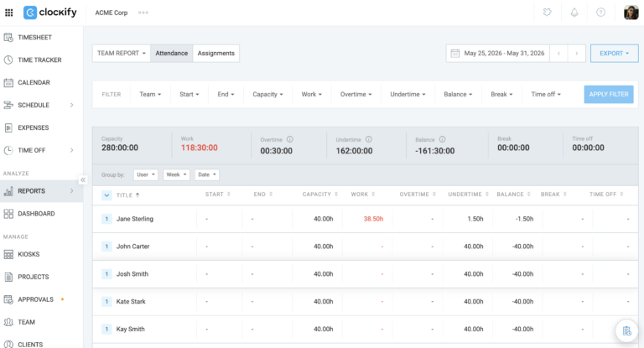Image resolution: width=644 pixels, height=348 pixels.
Task: Go to the previous week arrow
Action: [x=558, y=54]
